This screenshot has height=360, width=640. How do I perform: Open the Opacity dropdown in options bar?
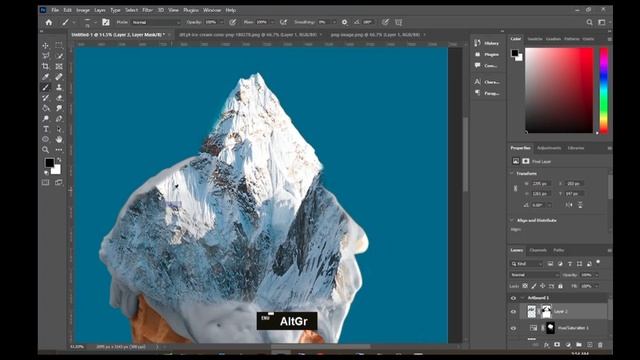[x=222, y=22]
